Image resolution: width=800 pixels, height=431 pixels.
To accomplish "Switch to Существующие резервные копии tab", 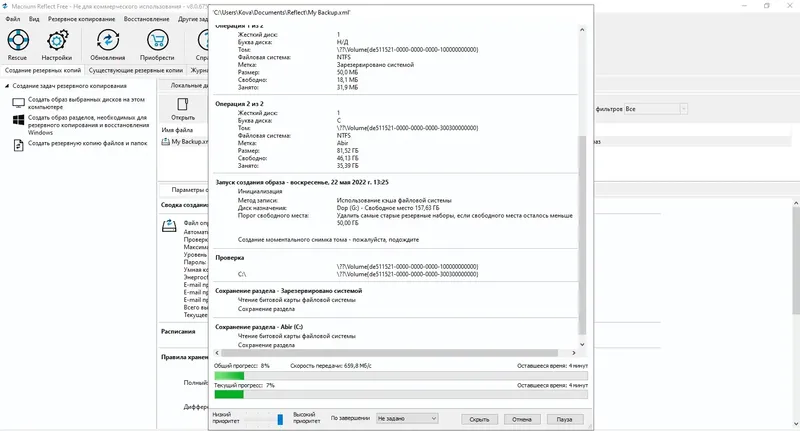I will click(136, 70).
